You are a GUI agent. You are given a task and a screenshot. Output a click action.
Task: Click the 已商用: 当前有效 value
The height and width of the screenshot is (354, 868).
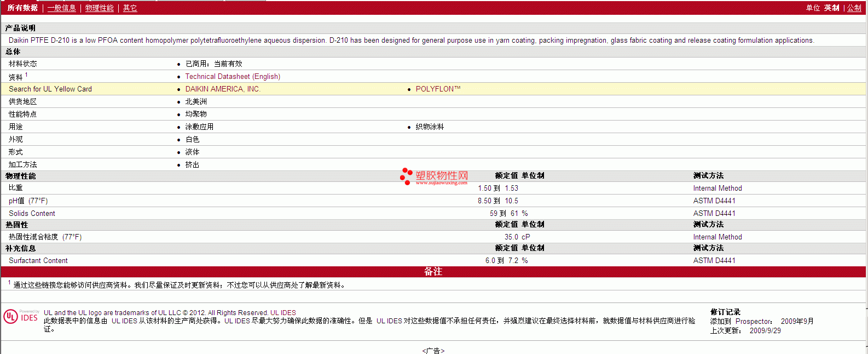click(213, 64)
